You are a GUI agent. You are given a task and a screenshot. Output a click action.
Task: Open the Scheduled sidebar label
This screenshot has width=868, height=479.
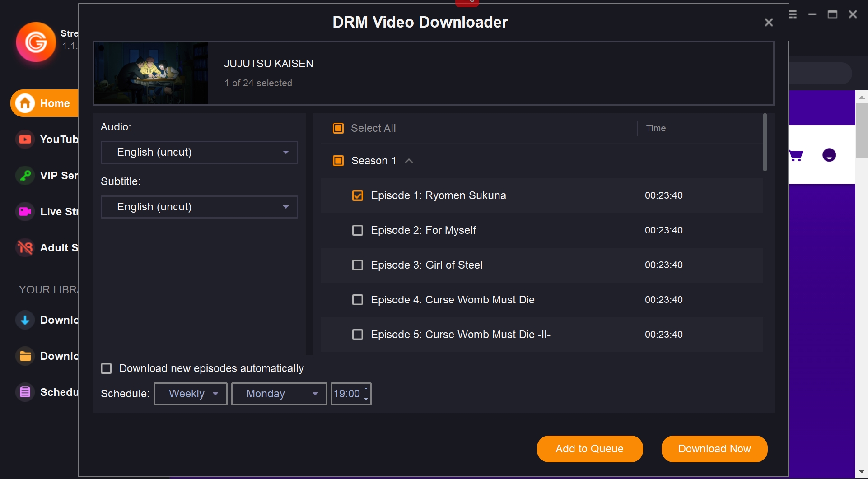pos(59,392)
